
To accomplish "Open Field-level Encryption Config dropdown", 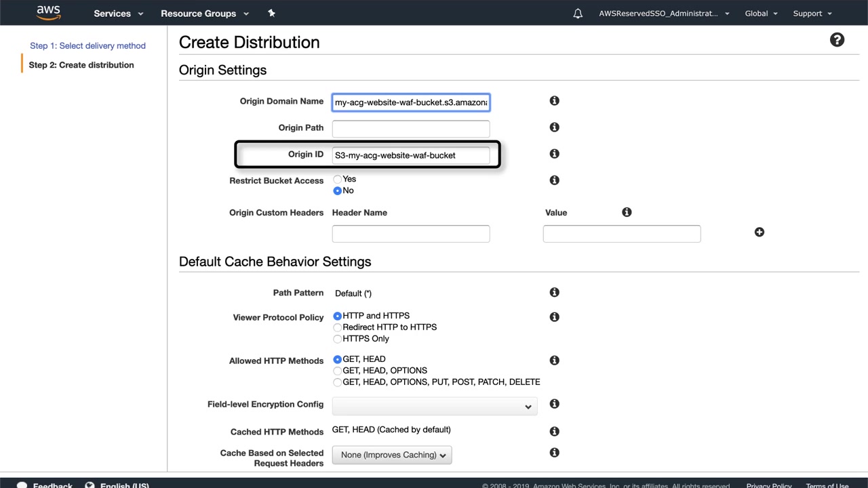I will [434, 406].
